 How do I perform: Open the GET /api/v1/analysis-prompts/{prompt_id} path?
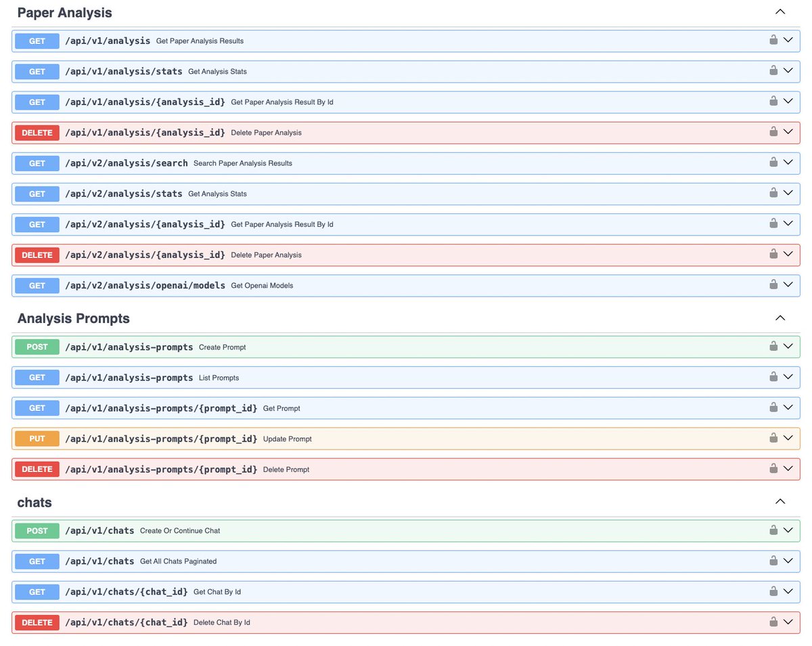point(161,408)
